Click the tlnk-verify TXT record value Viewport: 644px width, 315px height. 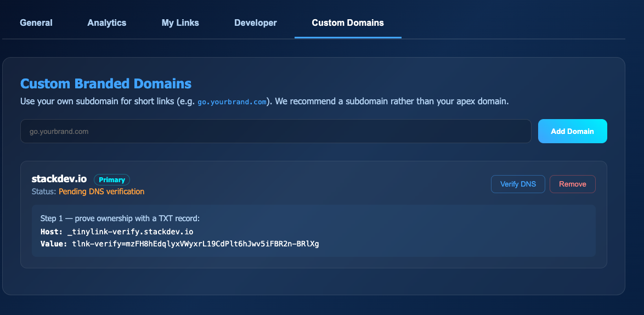click(195, 244)
